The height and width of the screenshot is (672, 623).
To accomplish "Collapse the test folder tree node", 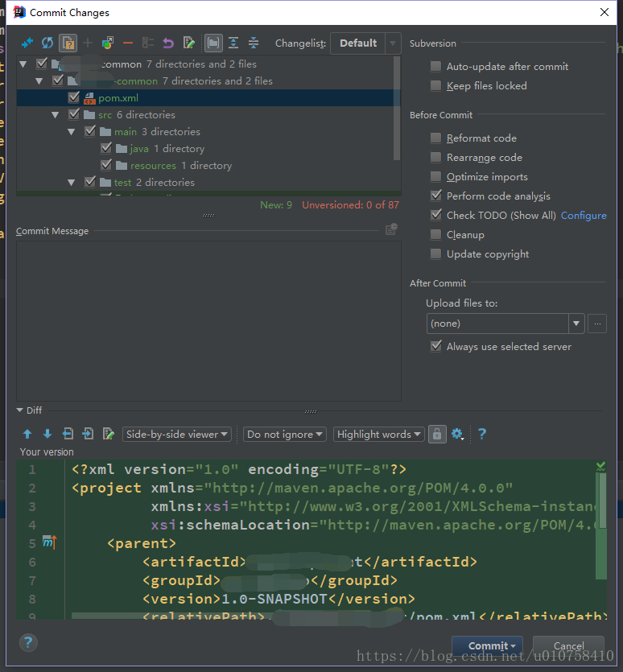I will tap(72, 182).
